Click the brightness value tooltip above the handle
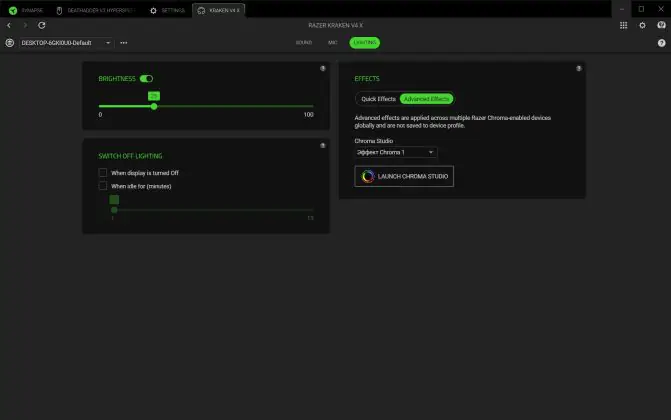The width and height of the screenshot is (671, 420). 154,96
